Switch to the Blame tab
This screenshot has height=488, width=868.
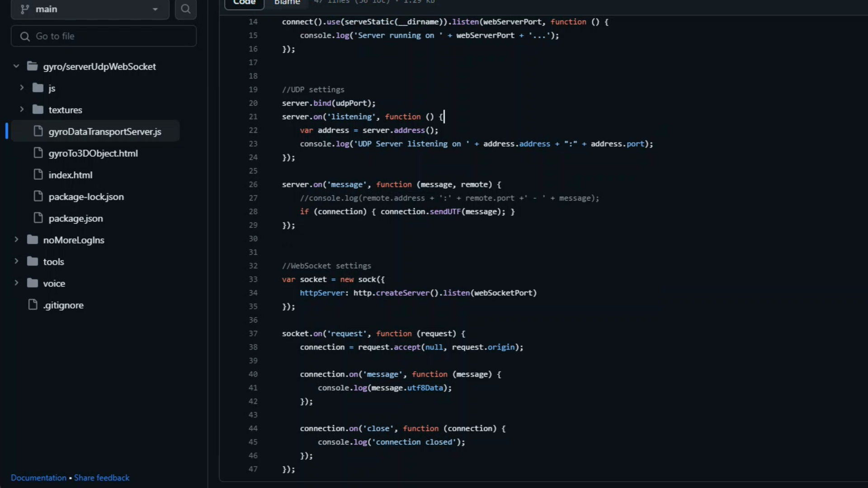click(287, 3)
